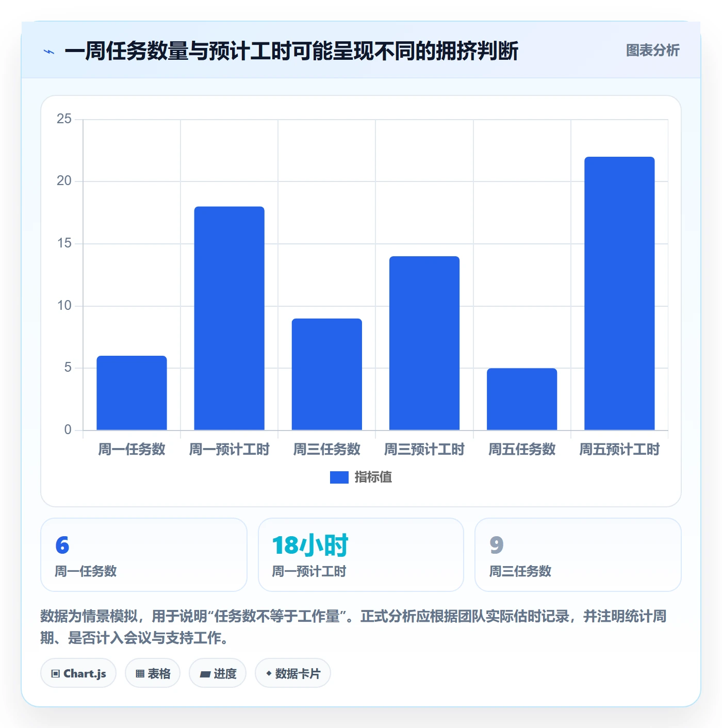The height and width of the screenshot is (728, 722).
Task: Click the note paragraph starting 数据为情景模拟
Action: [354, 627]
